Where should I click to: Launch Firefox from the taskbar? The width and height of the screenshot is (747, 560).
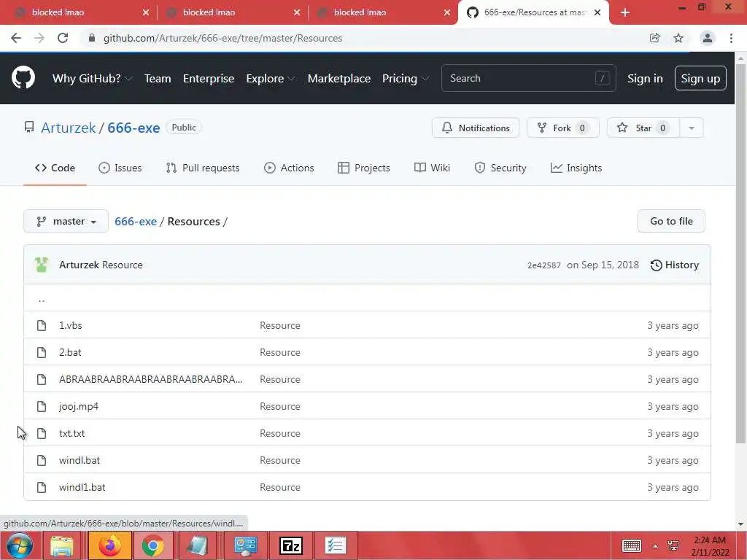[109, 545]
